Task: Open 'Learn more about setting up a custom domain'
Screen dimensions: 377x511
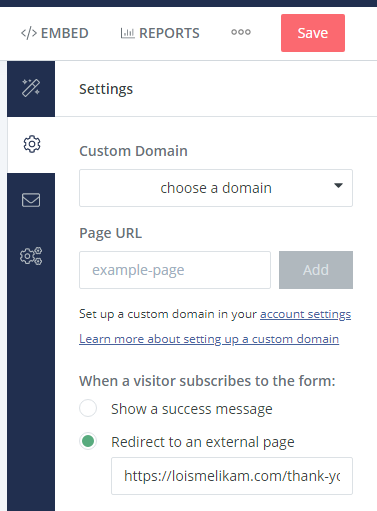Action: click(209, 339)
